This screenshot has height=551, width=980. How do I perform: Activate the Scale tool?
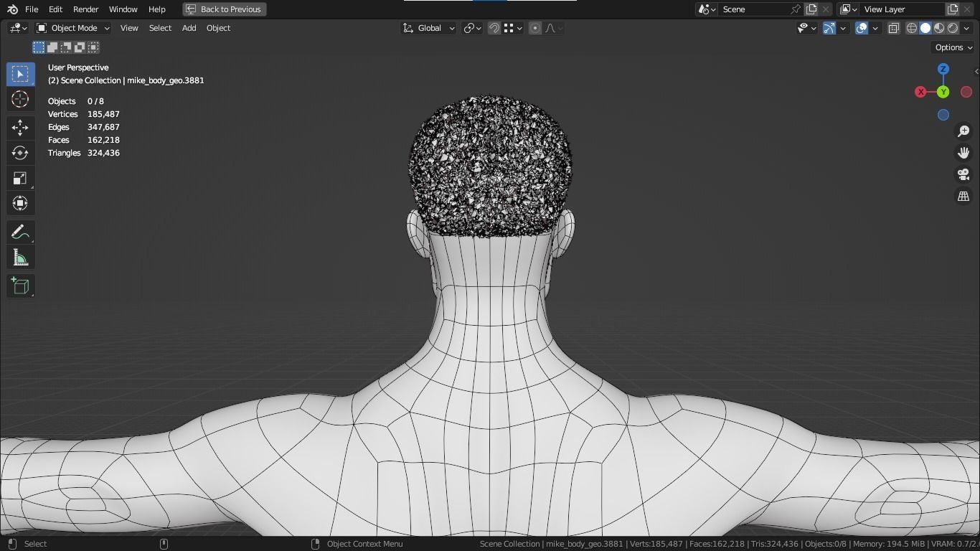pyautogui.click(x=20, y=178)
